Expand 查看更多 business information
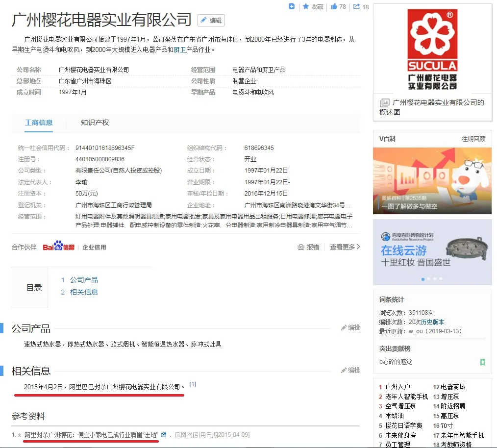The height and width of the screenshot is (448, 497). 345,247
